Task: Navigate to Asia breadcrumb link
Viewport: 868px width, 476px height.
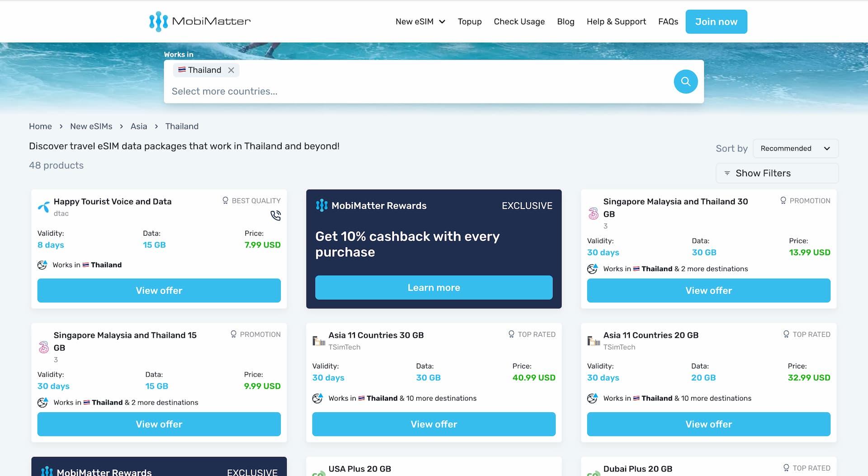Action: 139,126
